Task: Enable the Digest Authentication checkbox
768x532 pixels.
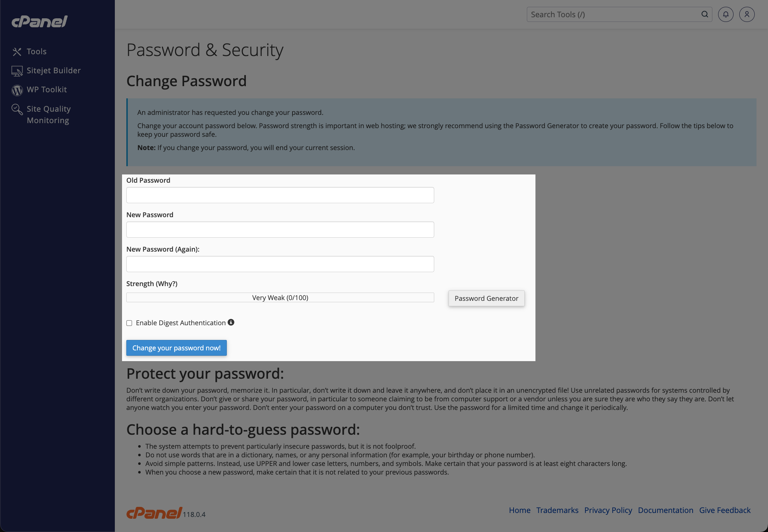Action: pyautogui.click(x=129, y=323)
